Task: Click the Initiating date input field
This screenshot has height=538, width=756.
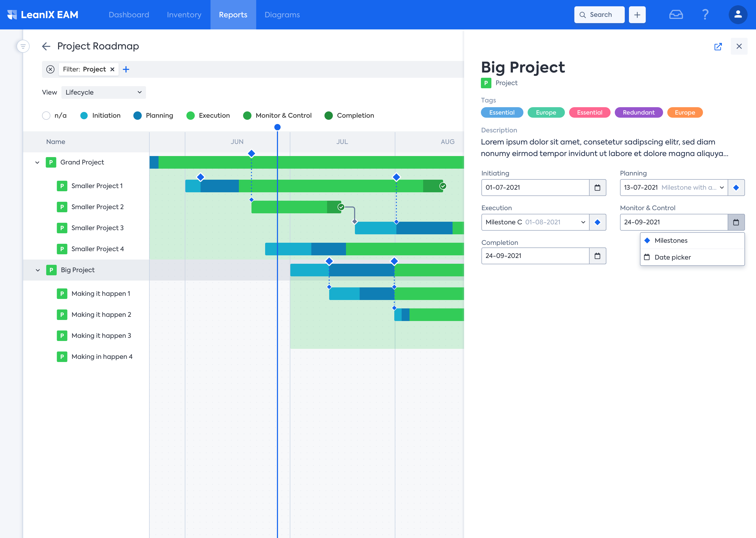Action: click(x=535, y=188)
